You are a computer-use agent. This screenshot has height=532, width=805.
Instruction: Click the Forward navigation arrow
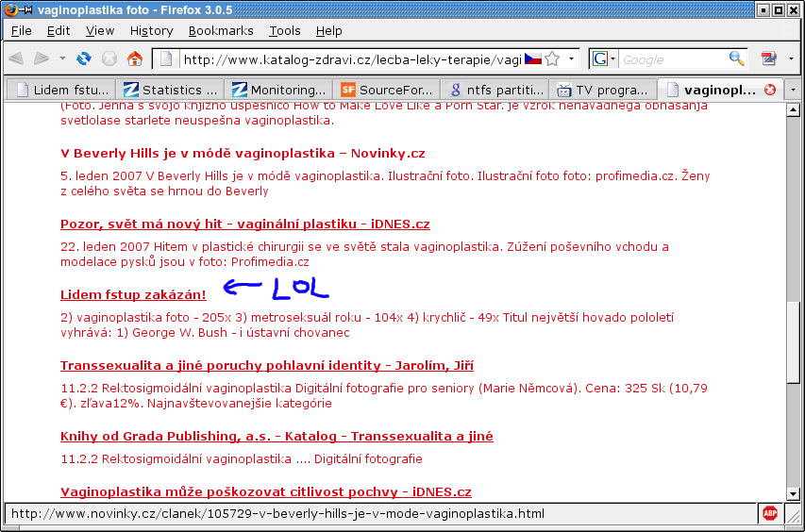42,58
